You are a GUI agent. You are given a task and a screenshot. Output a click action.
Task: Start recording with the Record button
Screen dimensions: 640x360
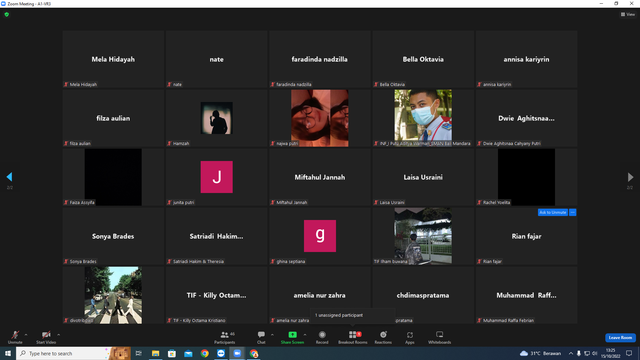tap(322, 337)
